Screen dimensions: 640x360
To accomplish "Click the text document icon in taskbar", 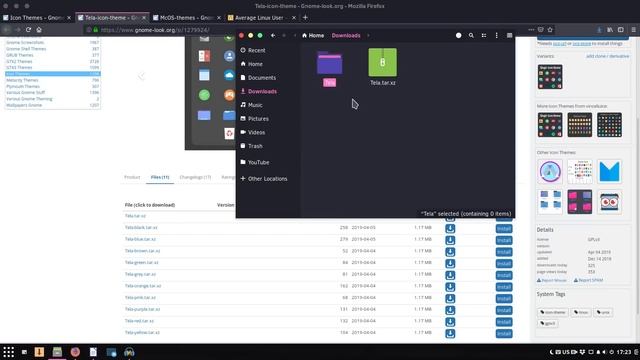I will point(93,352).
